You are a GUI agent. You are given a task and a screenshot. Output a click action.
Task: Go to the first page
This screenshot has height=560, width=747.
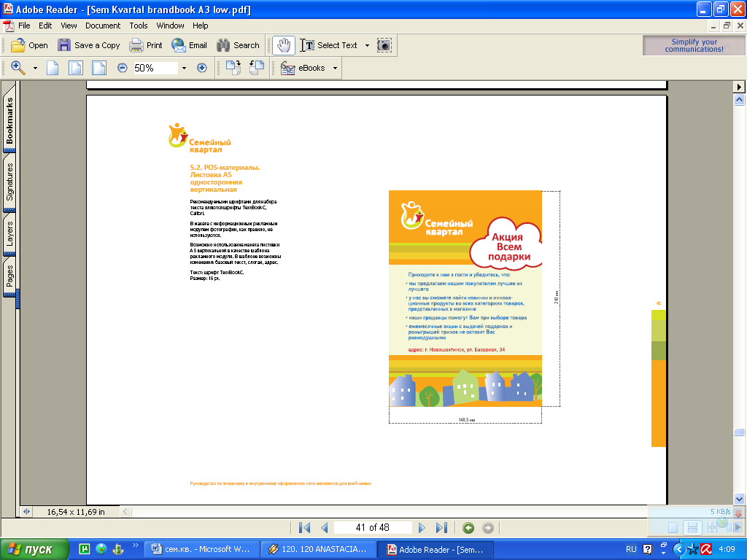tap(304, 528)
